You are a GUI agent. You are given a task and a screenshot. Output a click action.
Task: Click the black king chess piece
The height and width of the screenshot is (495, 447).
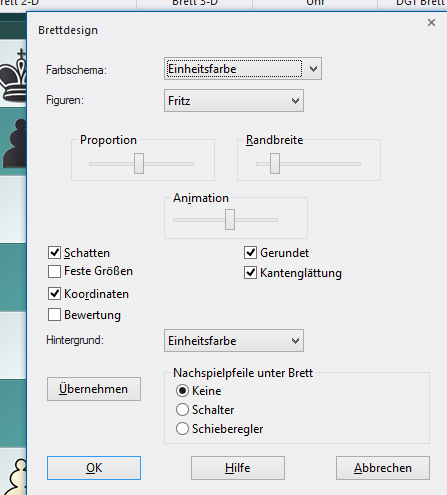pos(13,75)
